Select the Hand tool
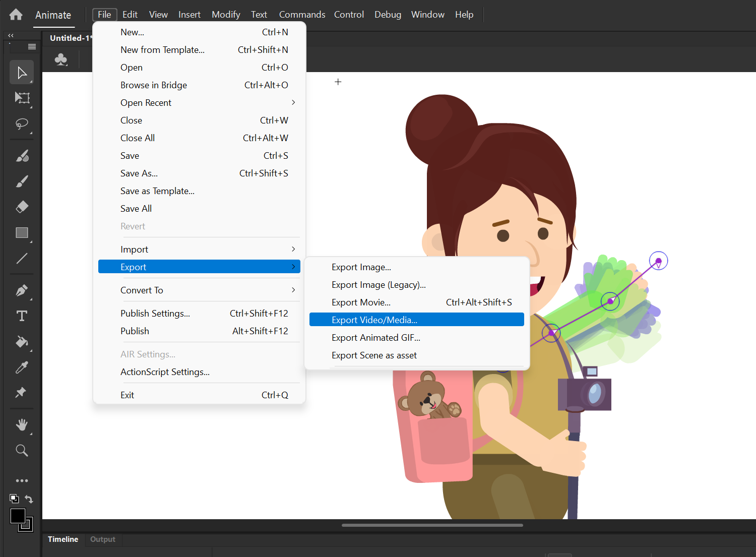This screenshot has width=756, height=557. [22, 424]
